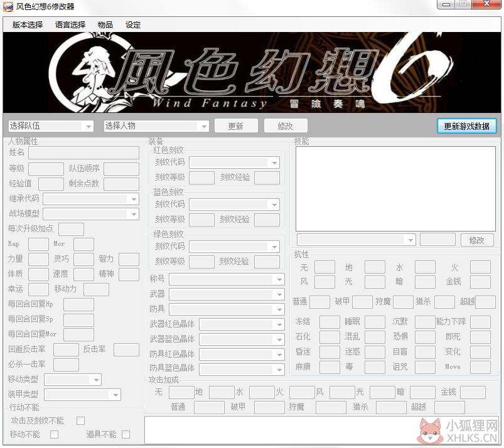Open the 称号 dropdown
Image resolution: width=504 pixels, height=448 pixels.
pos(227,280)
